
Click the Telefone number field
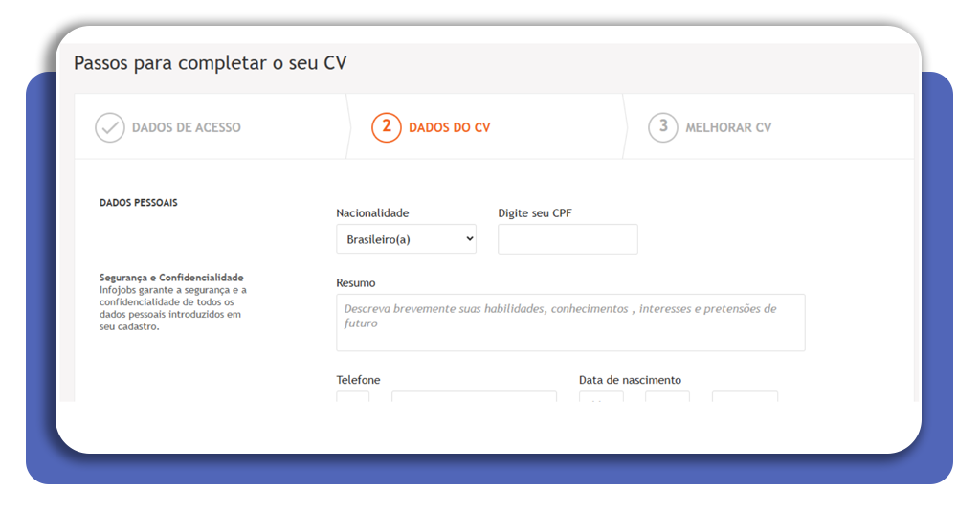pyautogui.click(x=474, y=396)
